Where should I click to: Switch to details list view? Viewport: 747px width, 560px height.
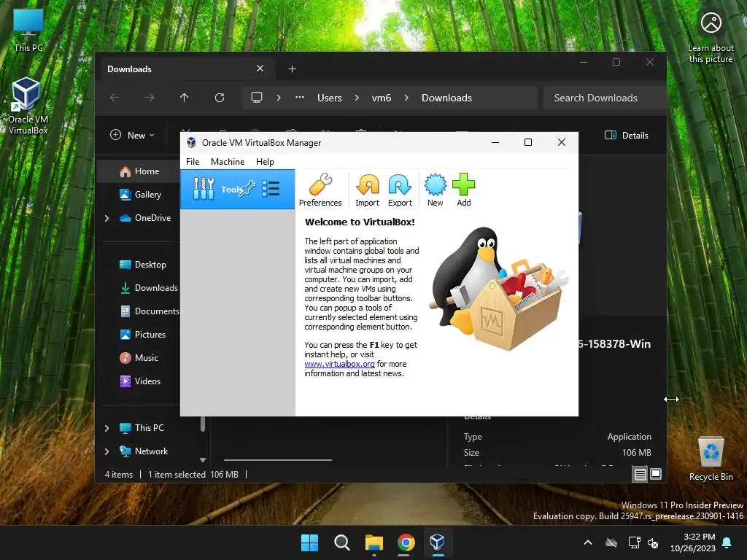[640, 474]
